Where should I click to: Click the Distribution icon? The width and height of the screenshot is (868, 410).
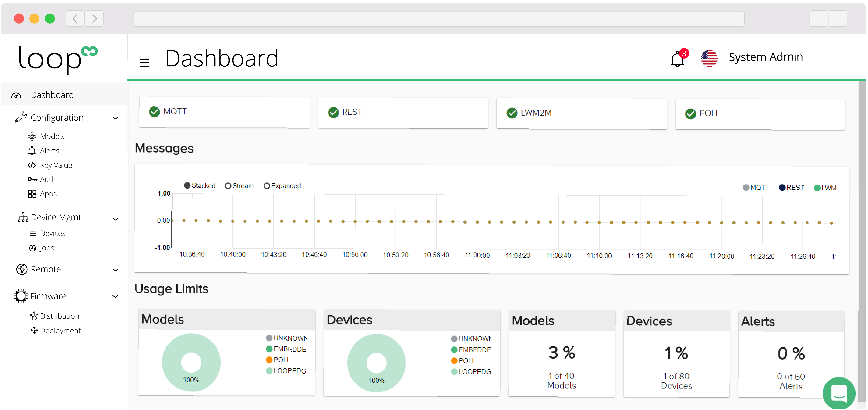34,316
